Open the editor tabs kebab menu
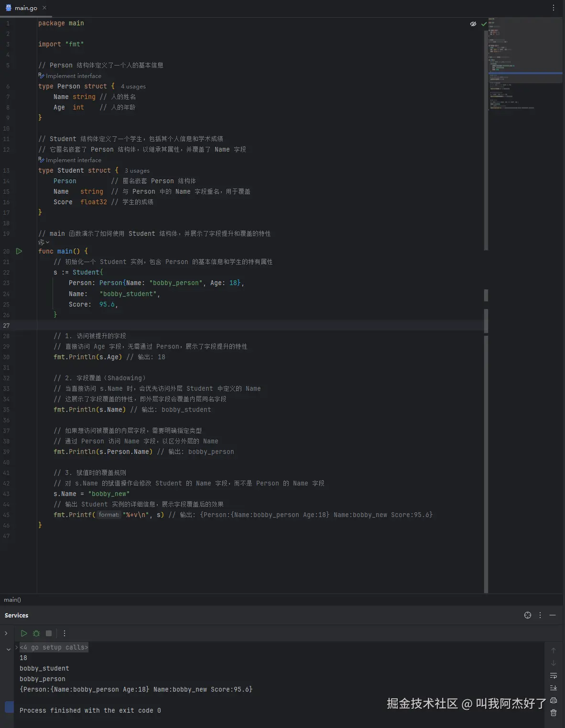 554,8
